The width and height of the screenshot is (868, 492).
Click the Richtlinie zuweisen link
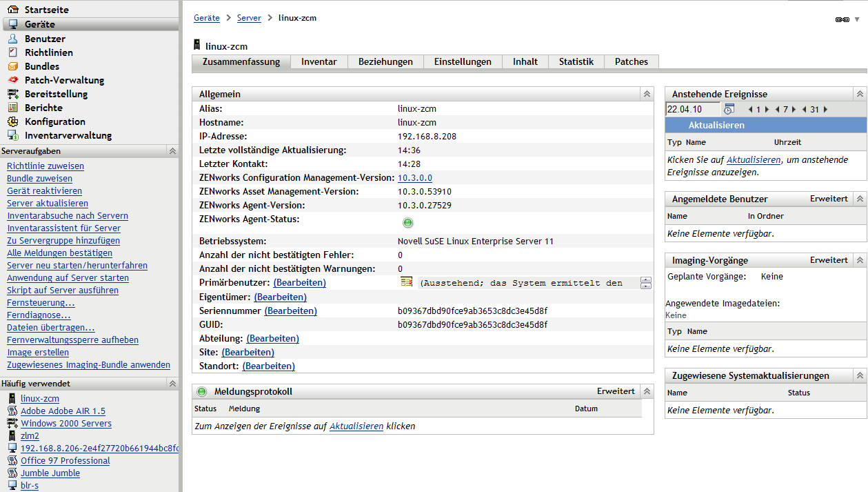[46, 166]
